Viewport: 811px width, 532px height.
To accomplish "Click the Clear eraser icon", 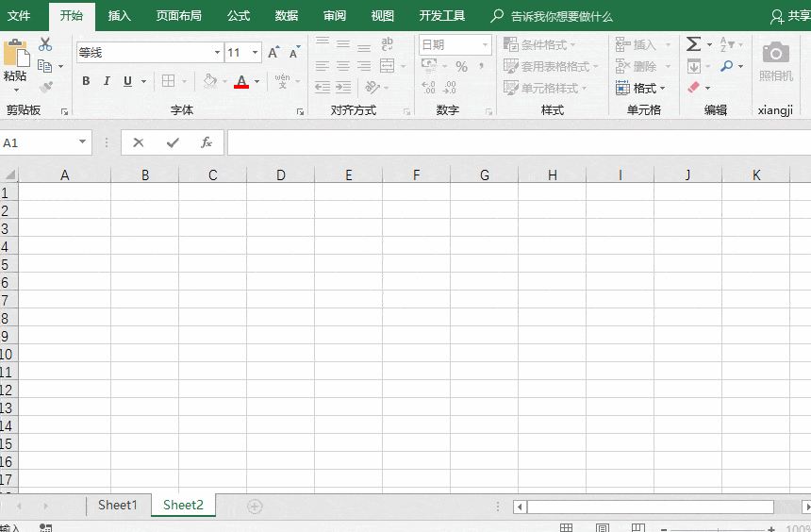I will point(694,88).
